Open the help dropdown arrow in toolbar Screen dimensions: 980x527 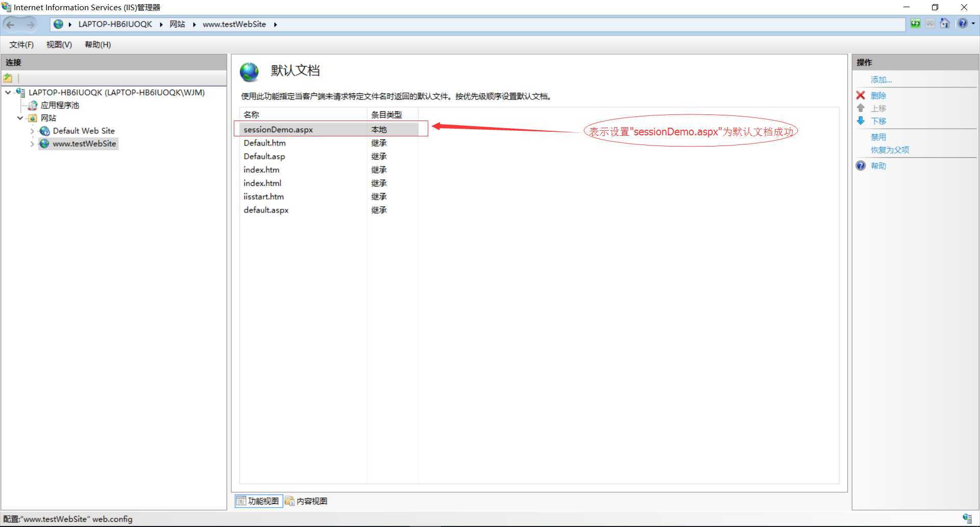[973, 23]
